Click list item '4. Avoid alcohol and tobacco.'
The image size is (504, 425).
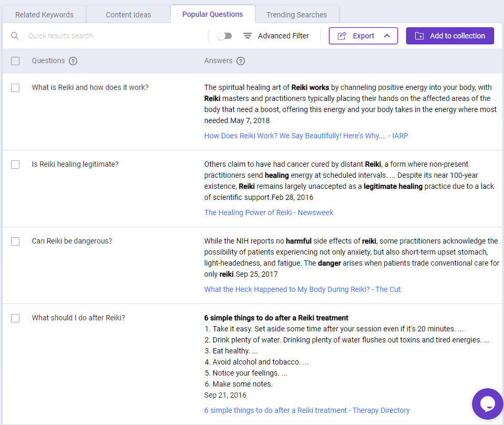(x=256, y=362)
